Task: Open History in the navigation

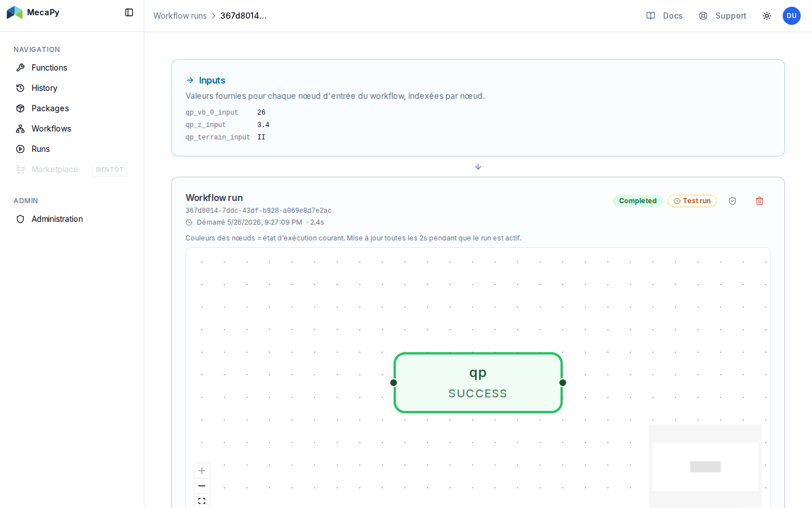Action: (x=72, y=88)
